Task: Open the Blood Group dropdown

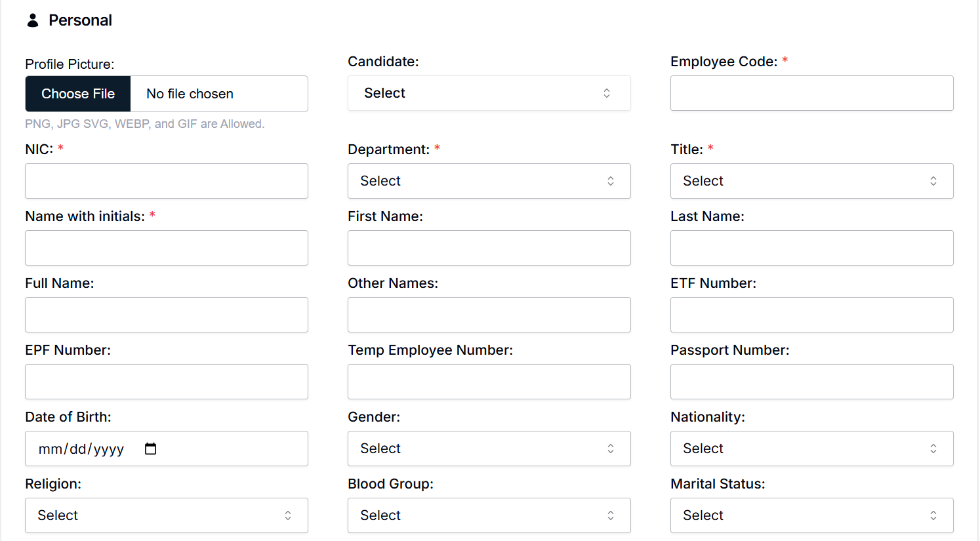Action: pos(489,515)
